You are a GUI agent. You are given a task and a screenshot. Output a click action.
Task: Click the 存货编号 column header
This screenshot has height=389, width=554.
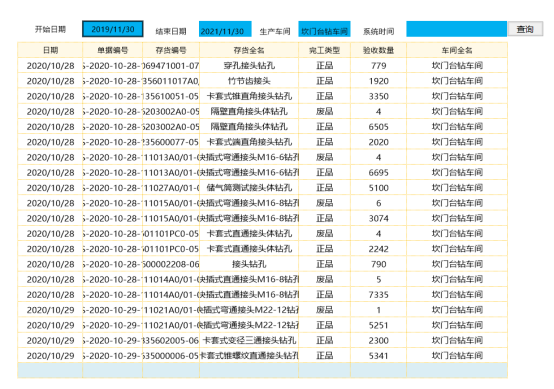tap(171, 50)
